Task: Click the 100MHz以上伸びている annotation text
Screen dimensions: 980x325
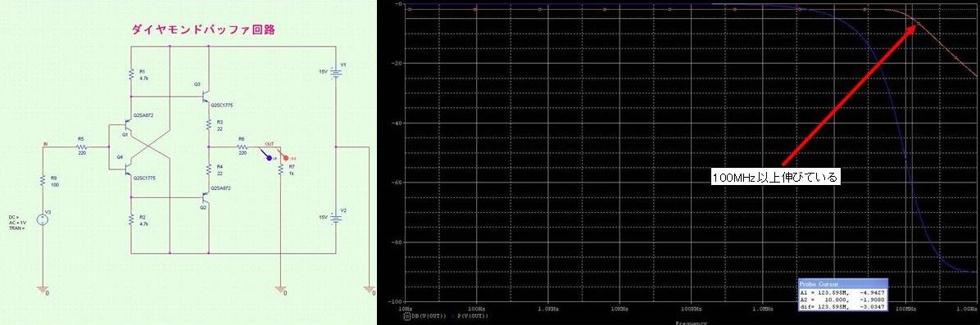Action: point(775,178)
